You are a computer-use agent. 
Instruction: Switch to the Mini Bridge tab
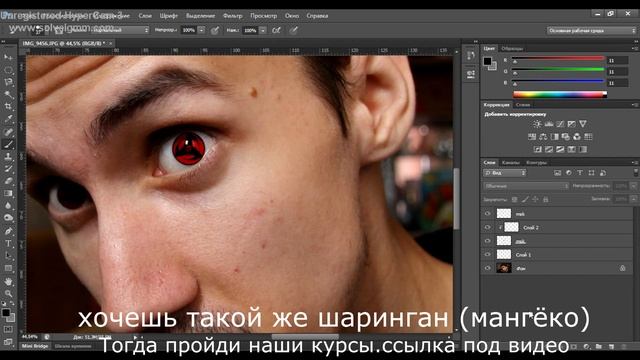(x=35, y=346)
